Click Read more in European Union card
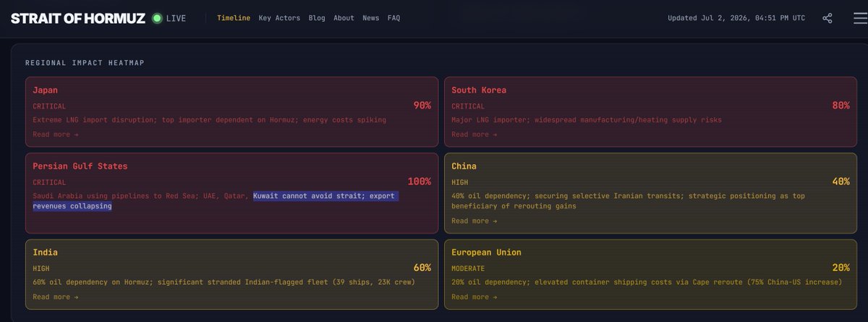The height and width of the screenshot is (322, 868). pyautogui.click(x=474, y=297)
